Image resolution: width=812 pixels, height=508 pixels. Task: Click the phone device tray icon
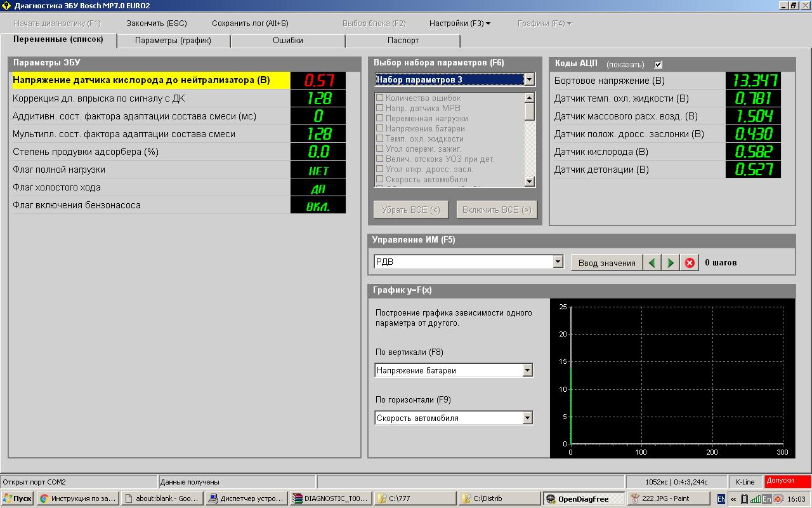pos(745,499)
